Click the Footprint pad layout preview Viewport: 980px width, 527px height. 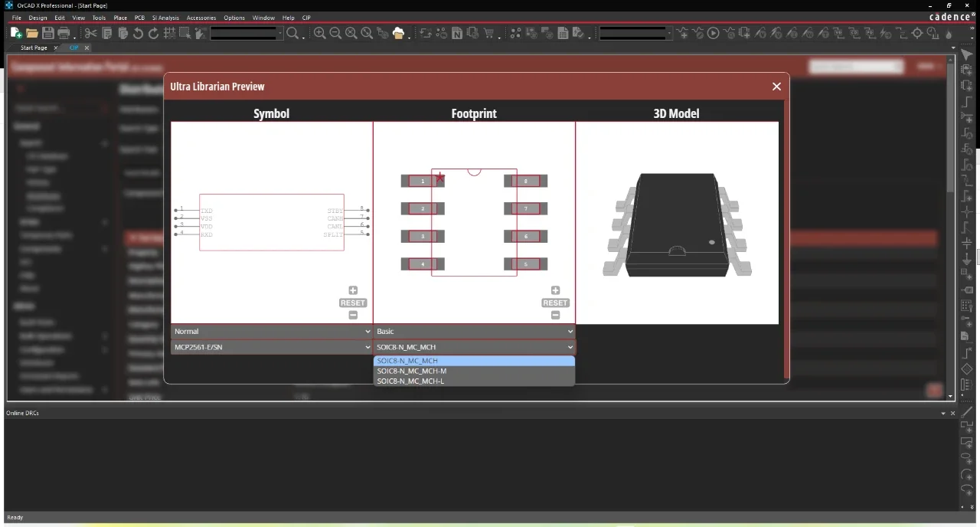(x=474, y=222)
